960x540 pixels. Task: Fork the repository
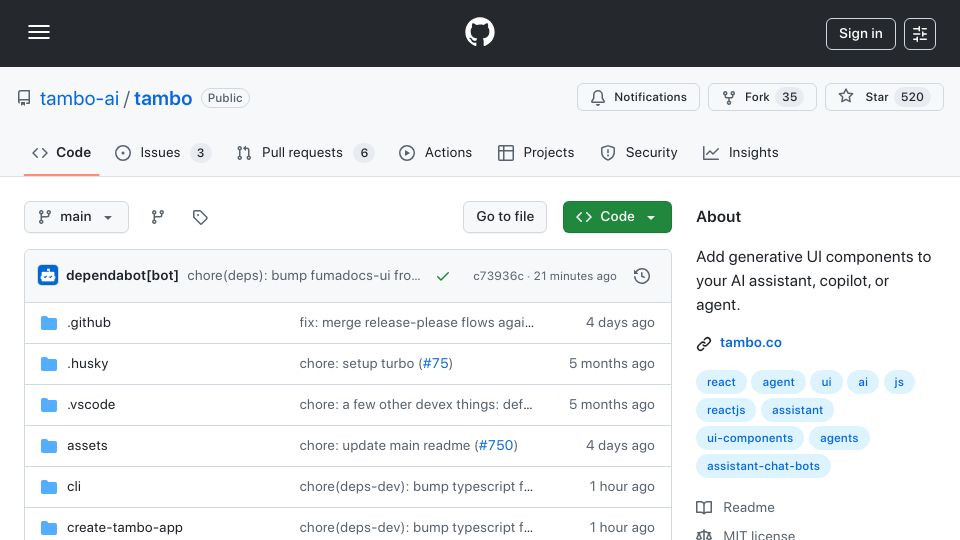(762, 97)
